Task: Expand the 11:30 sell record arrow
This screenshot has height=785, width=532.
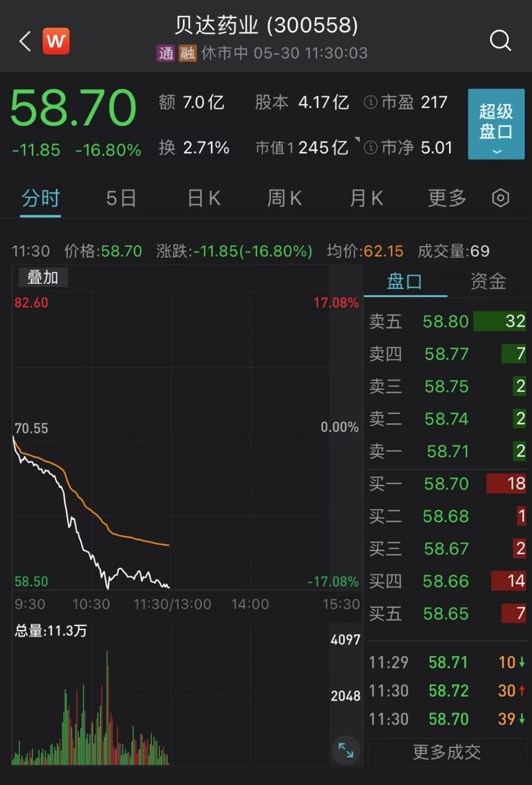Action: point(523,719)
